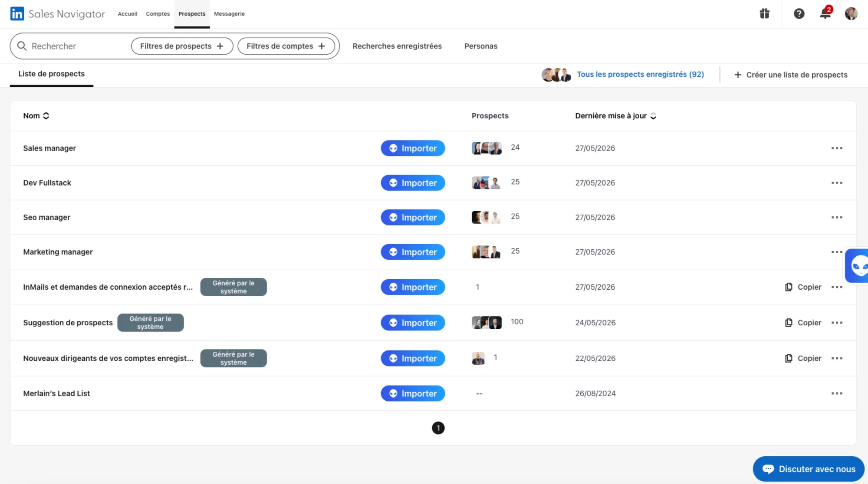Screen dimensions: 868x484
Task: Click Créer une liste de prospects
Action: coord(791,75)
